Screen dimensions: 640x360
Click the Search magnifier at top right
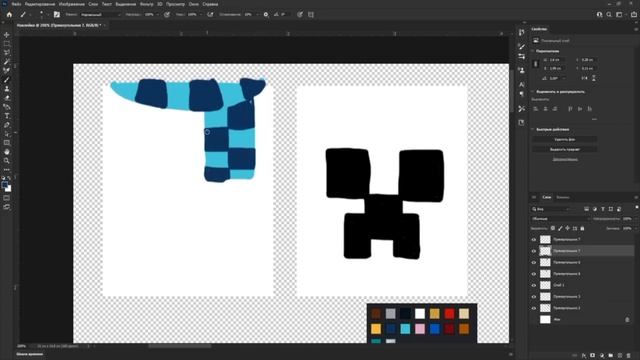pos(609,14)
